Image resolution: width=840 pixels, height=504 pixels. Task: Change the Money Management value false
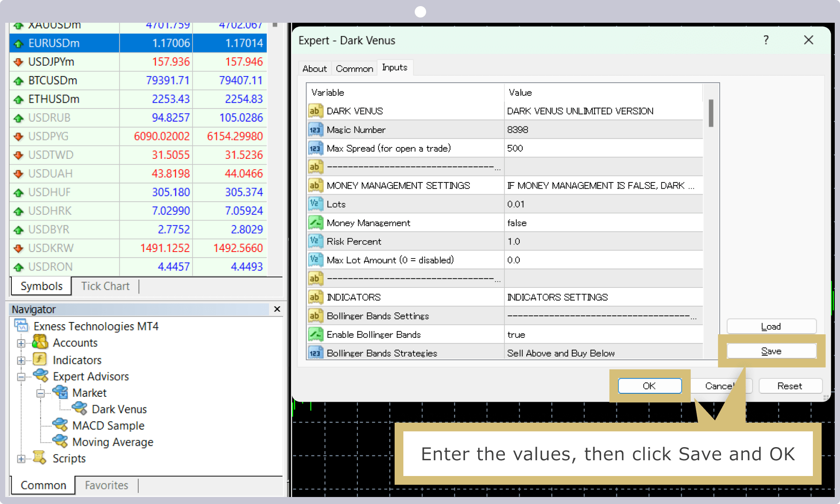(603, 223)
